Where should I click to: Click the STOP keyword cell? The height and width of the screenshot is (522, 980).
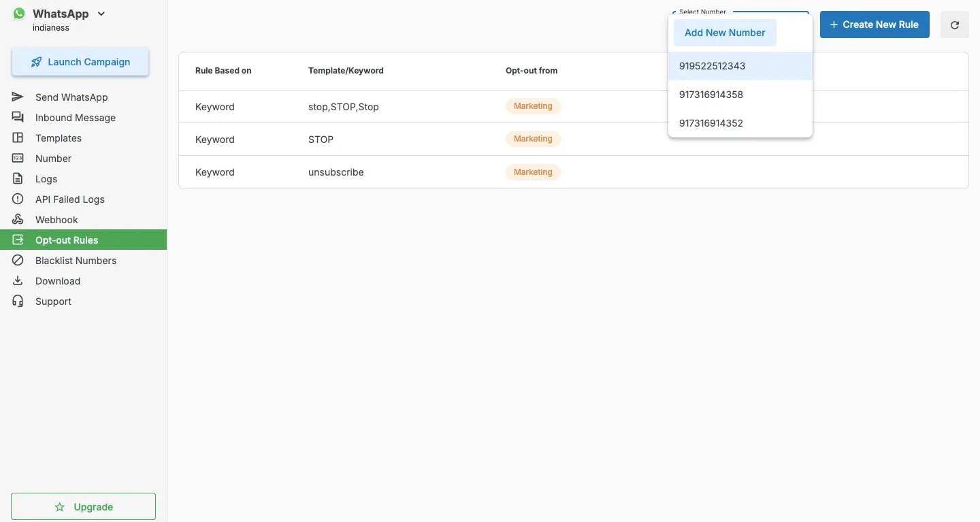click(321, 140)
